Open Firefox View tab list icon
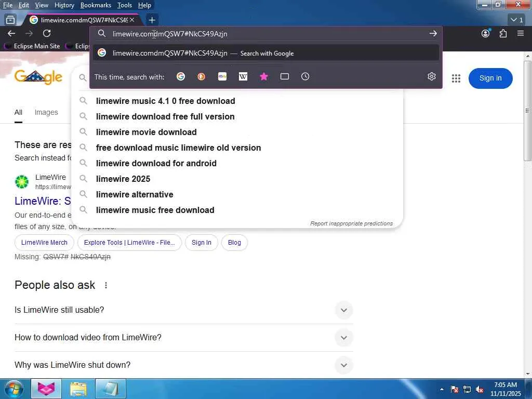Screen dimensions: 532x399 click(x=10, y=20)
